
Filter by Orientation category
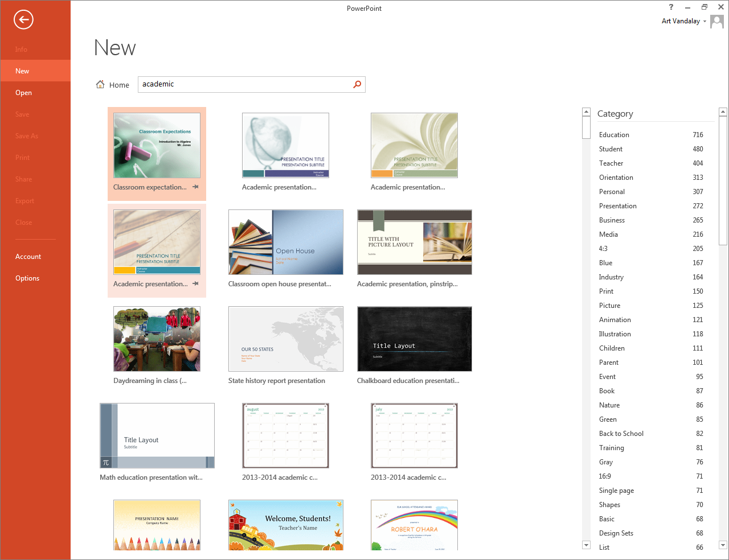[x=651, y=178]
